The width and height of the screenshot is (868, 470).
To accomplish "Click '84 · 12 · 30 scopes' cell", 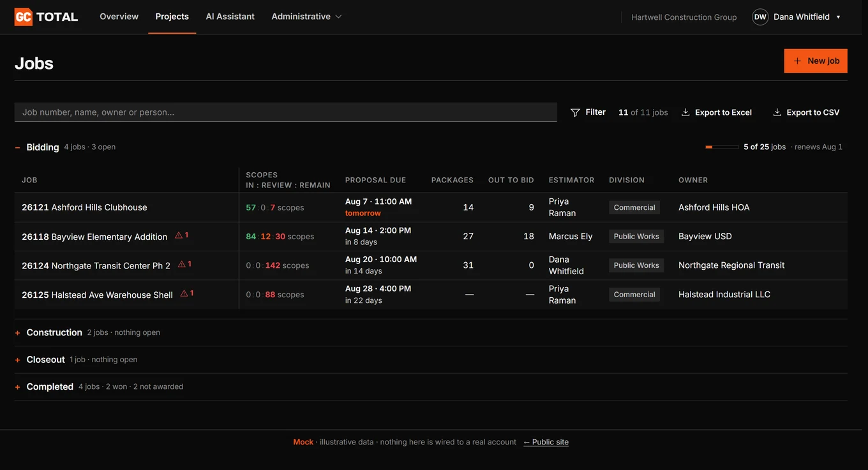I will 280,237.
